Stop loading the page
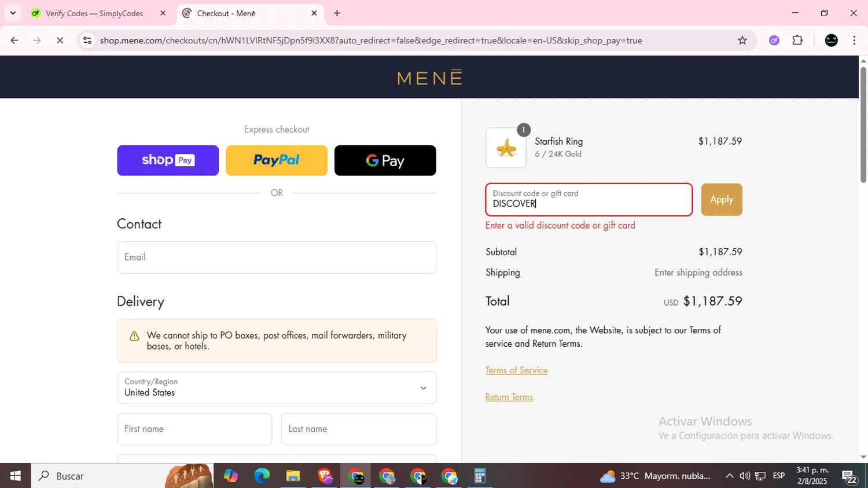The height and width of the screenshot is (488, 868). [60, 41]
